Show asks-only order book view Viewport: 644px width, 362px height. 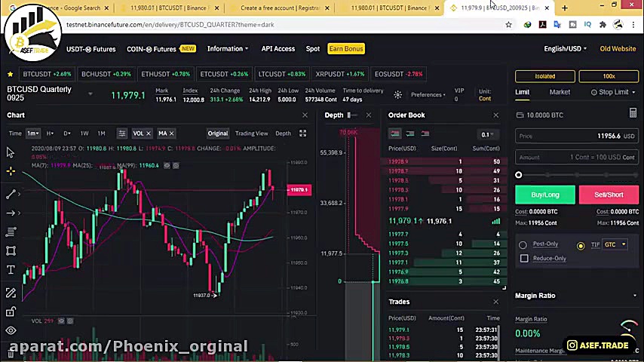point(425,133)
